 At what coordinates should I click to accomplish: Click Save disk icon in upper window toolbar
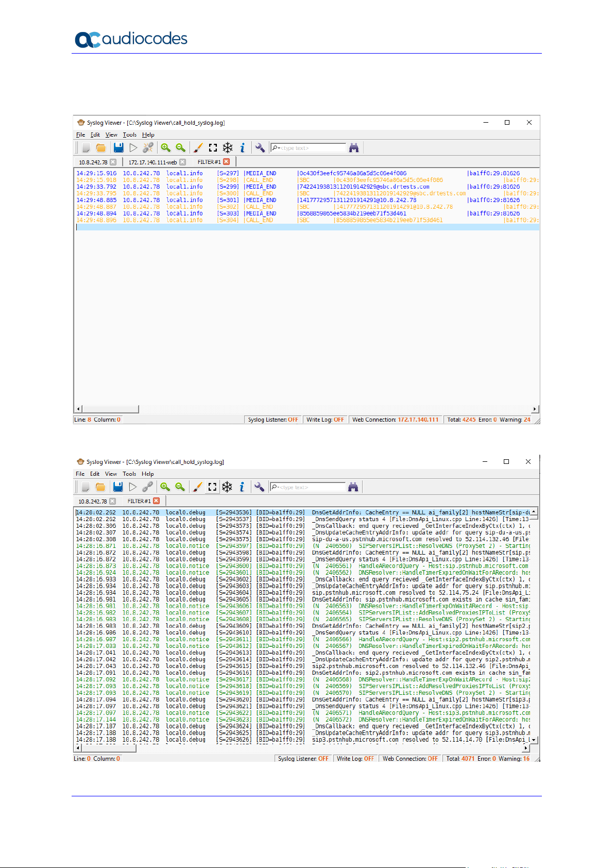118,148
